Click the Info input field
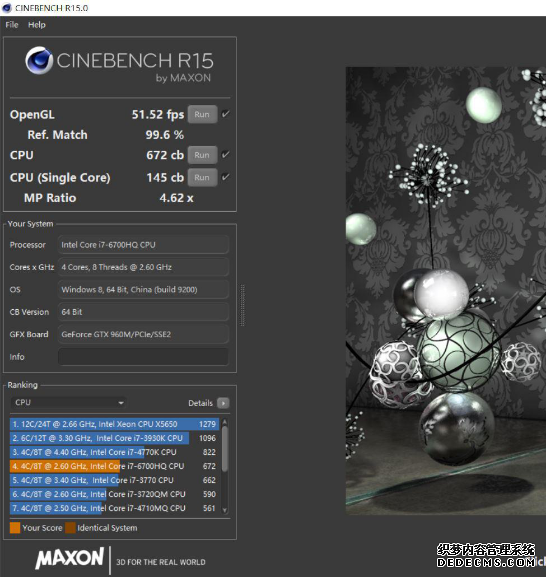Screen dimensions: 546x577 (143, 357)
